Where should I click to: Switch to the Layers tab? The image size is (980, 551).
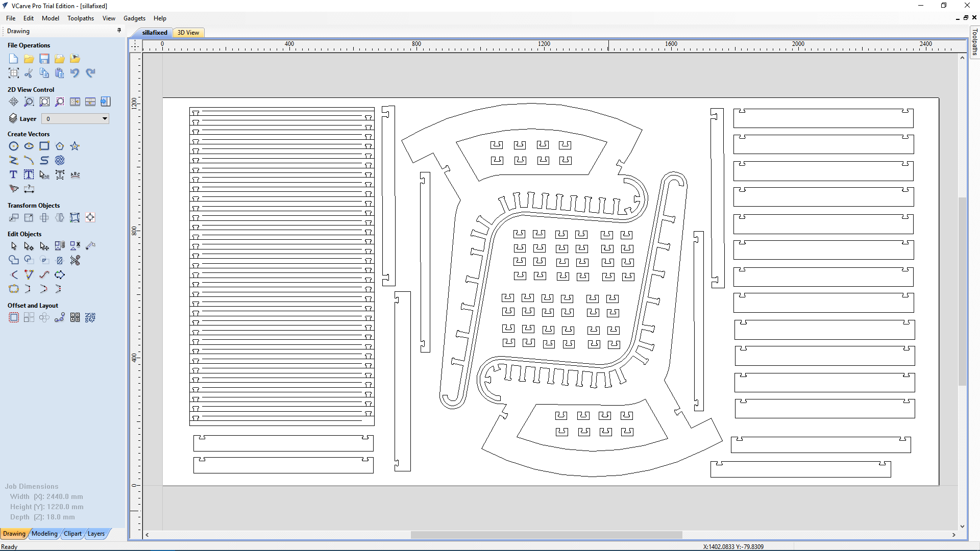(96, 534)
